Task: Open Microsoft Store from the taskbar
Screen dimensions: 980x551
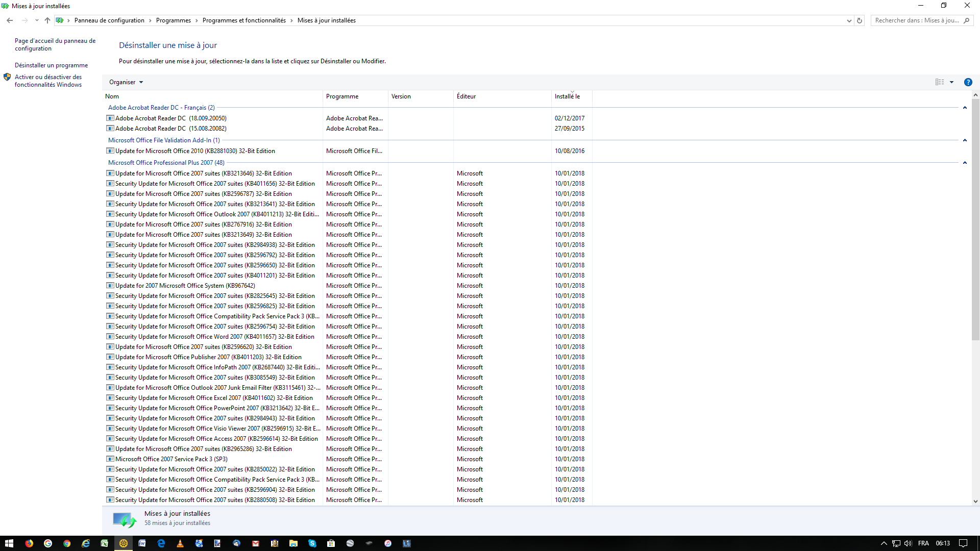Action: 331,543
